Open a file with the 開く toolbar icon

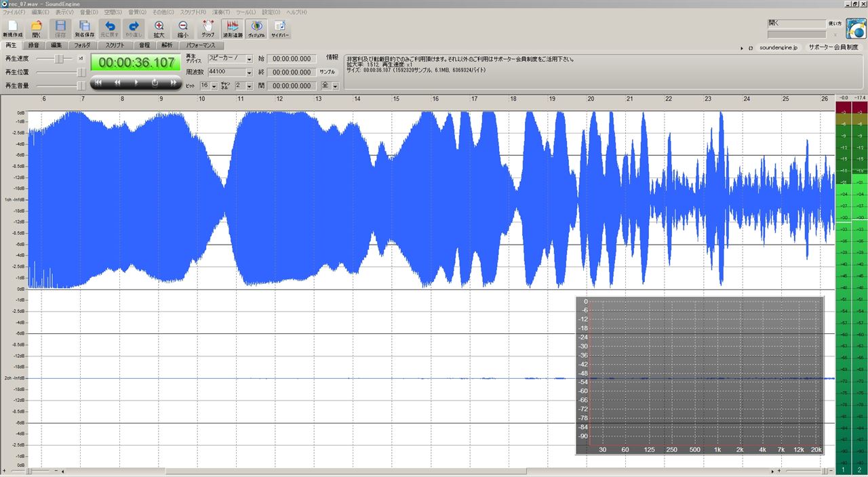(x=37, y=28)
